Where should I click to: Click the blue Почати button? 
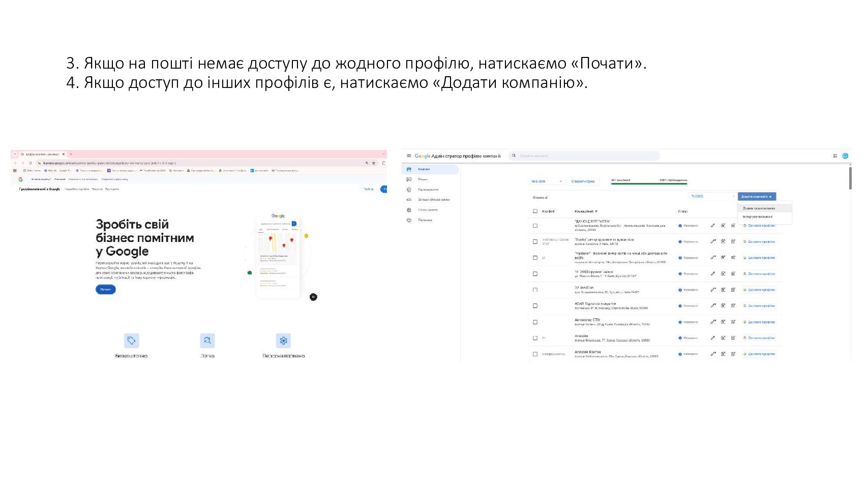click(x=106, y=289)
